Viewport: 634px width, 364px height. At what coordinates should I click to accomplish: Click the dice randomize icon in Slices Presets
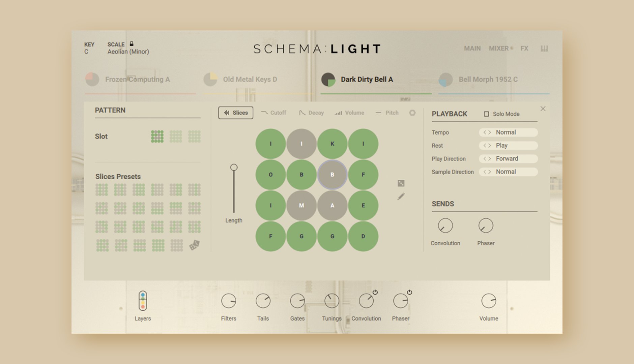click(x=194, y=245)
